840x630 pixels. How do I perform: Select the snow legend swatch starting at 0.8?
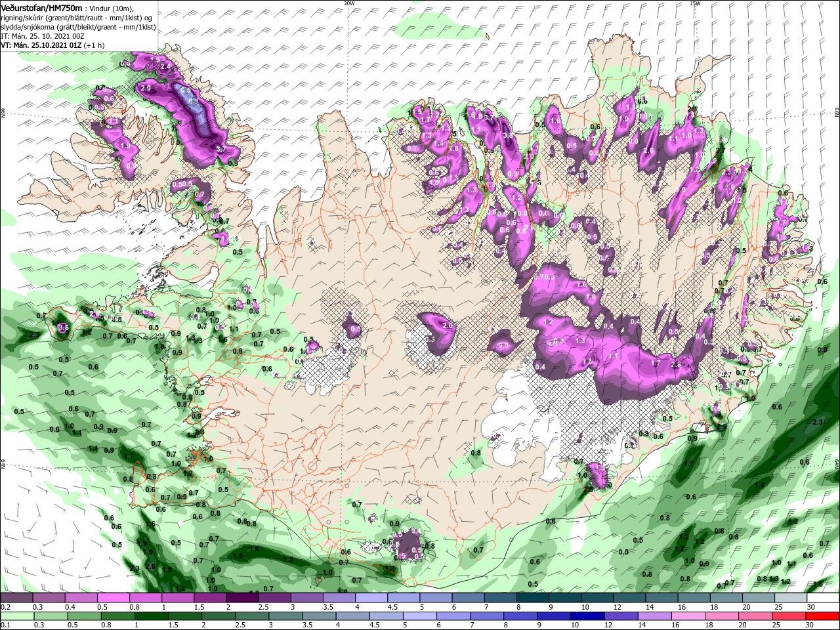[145, 598]
